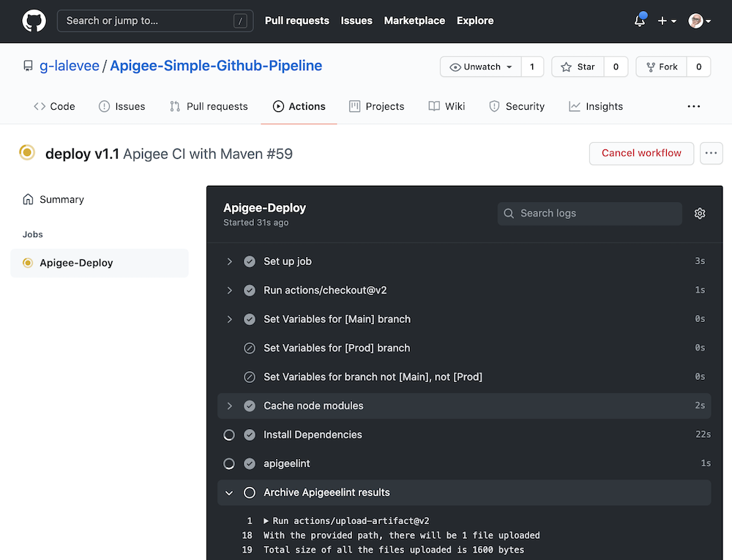Viewport: 732px width, 560px height.
Task: Click the Cancel workflow button
Action: tap(641, 154)
